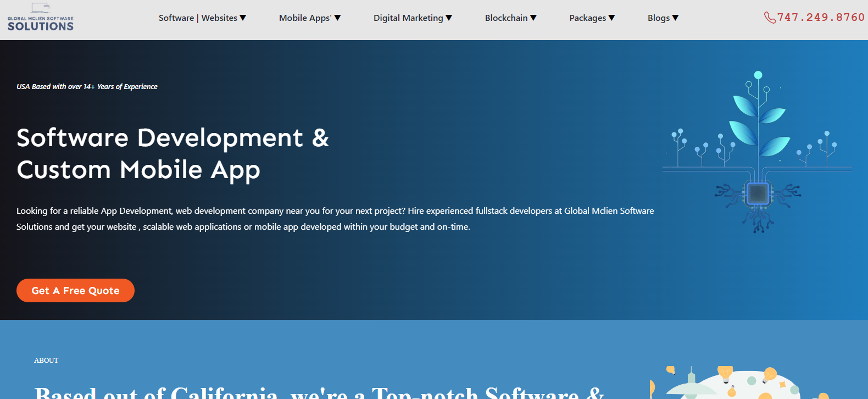Screen dimensions: 868x399
Task: Expand the Software | Websites dropdown arrow
Action: (x=243, y=18)
